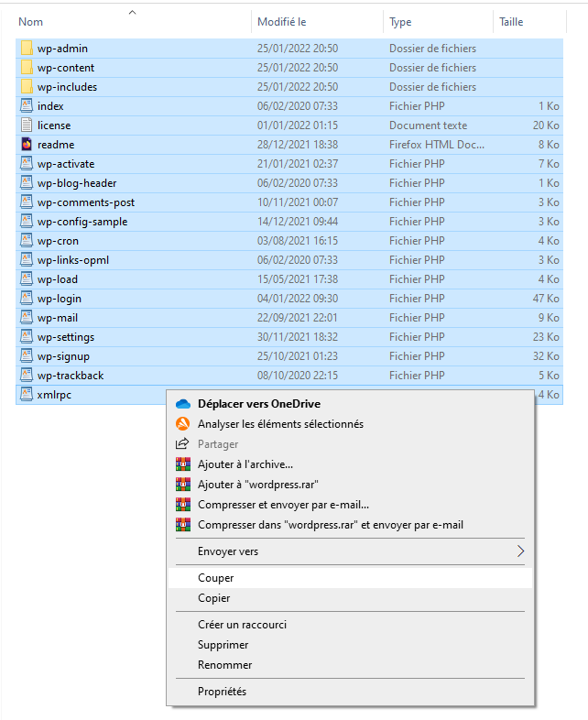
Task: Select Supprimer from the context menu
Action: tap(350, 645)
